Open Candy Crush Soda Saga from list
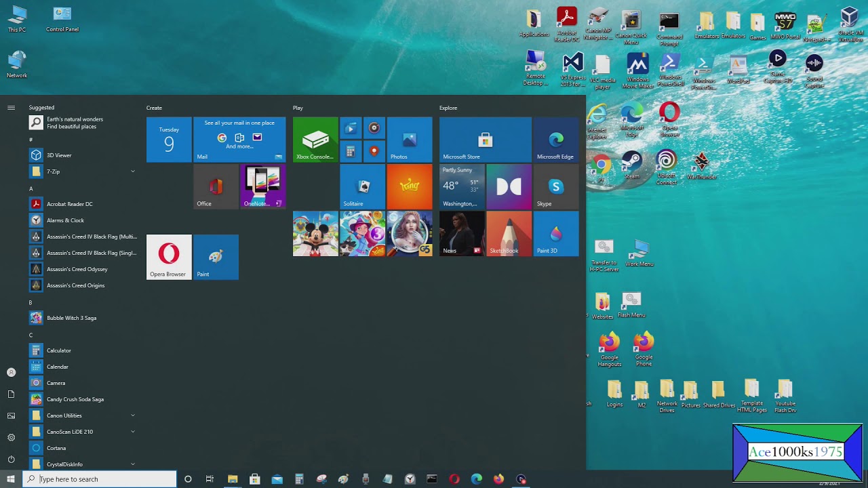The height and width of the screenshot is (488, 868). 83,399
